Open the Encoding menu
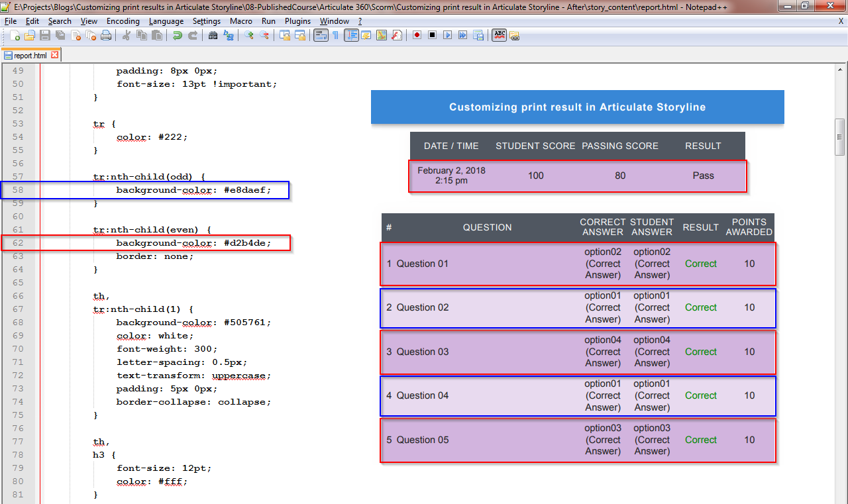The width and height of the screenshot is (848, 504). pyautogui.click(x=123, y=21)
